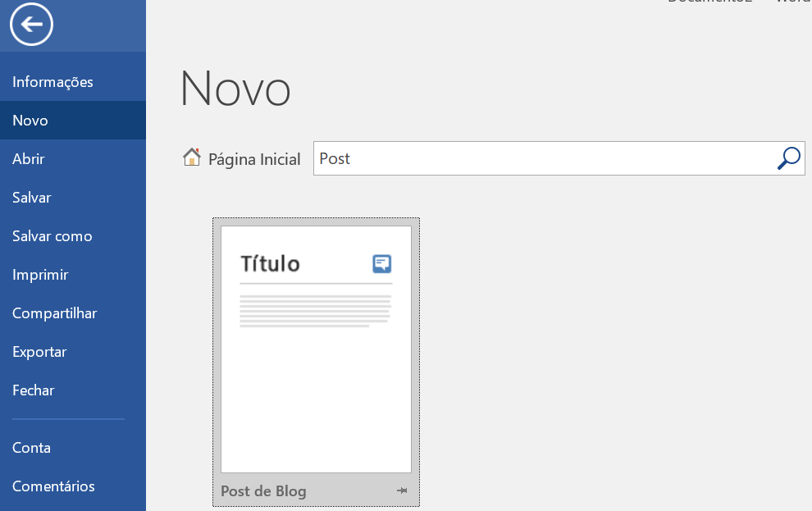Click Compartilhar to share the document
The width and height of the screenshot is (812, 511).
pyautogui.click(x=54, y=313)
